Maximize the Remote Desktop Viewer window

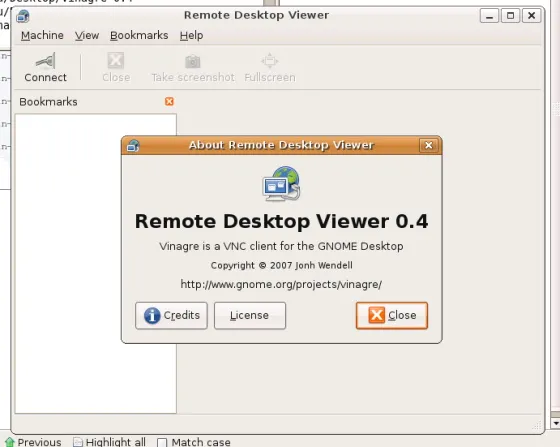pyautogui.click(x=510, y=16)
